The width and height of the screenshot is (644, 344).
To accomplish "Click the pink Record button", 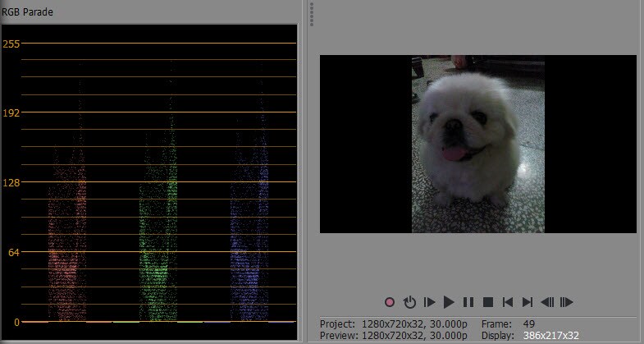I will (390, 302).
